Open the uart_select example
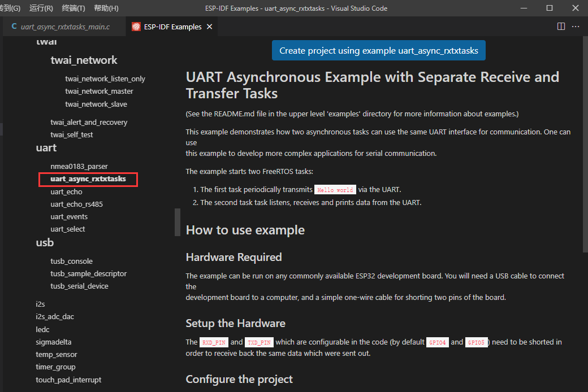The image size is (588, 392). (68, 229)
